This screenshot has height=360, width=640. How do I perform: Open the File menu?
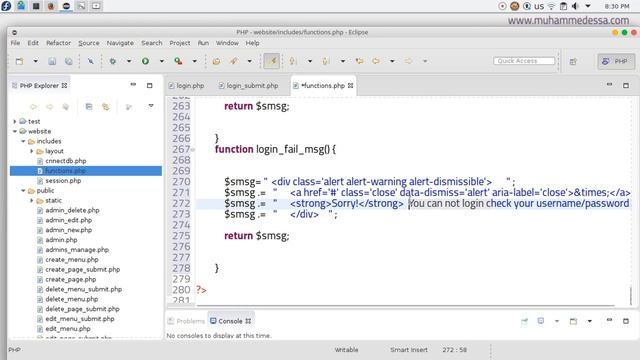point(16,43)
